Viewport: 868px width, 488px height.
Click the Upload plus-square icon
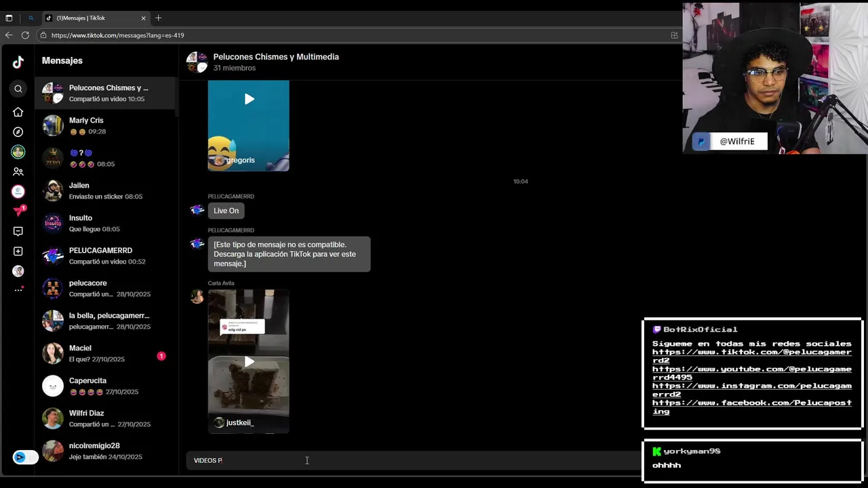(18, 251)
